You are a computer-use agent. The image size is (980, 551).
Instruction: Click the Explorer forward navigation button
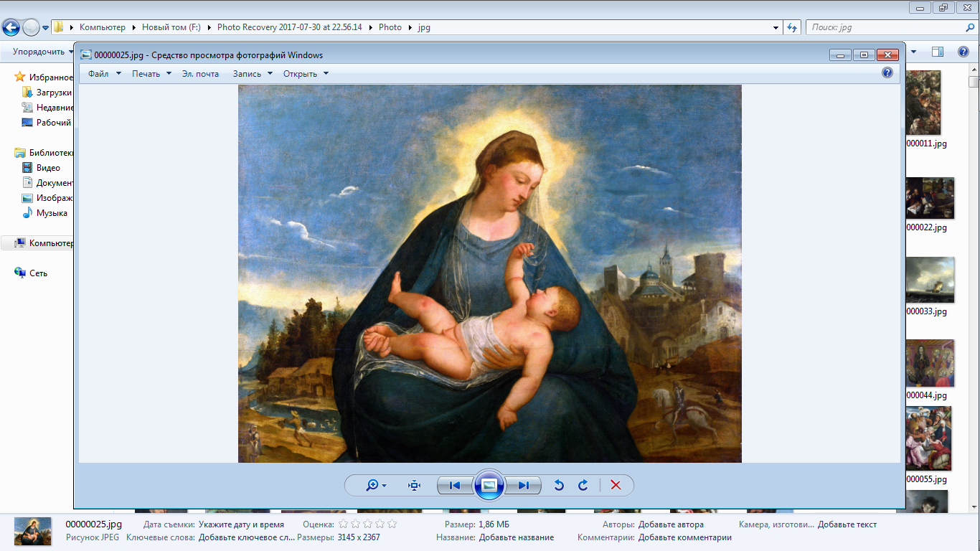coord(31,28)
